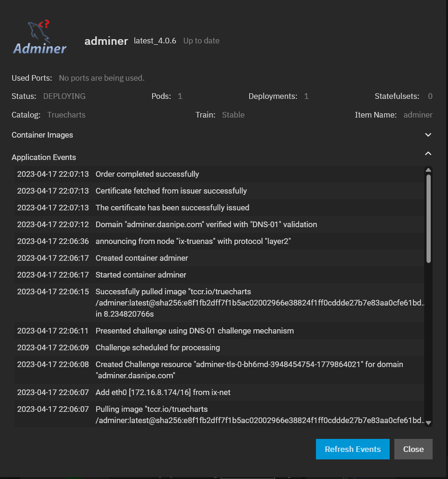Click the Refresh Events button
Screen dimensions: 448x479
coord(352,449)
